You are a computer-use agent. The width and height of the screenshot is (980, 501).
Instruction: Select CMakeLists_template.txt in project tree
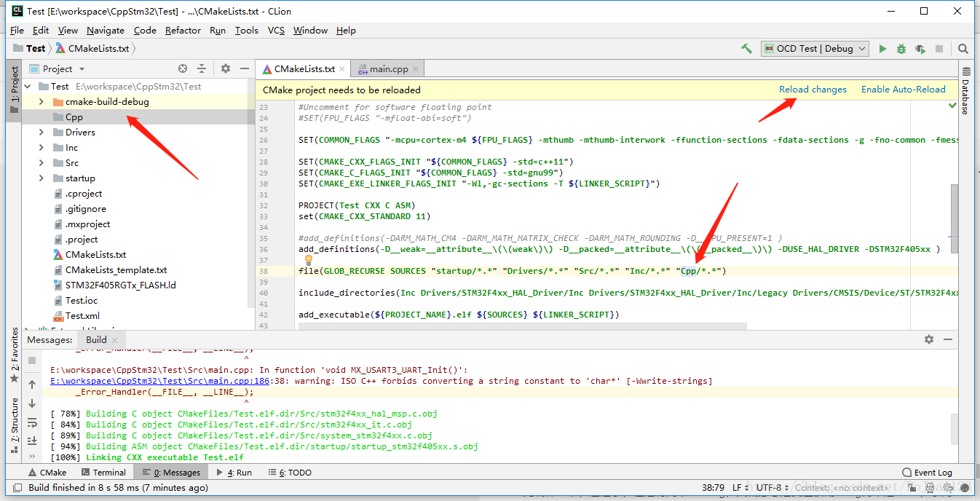[116, 270]
